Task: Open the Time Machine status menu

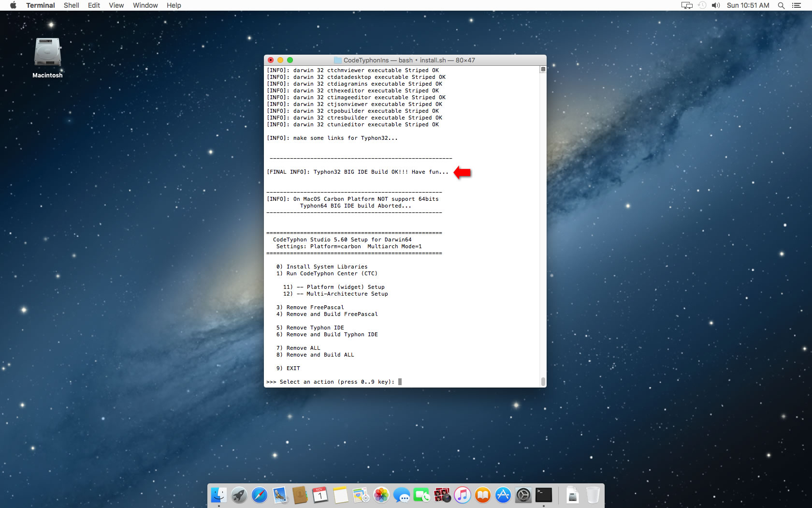Action: pyautogui.click(x=702, y=5)
